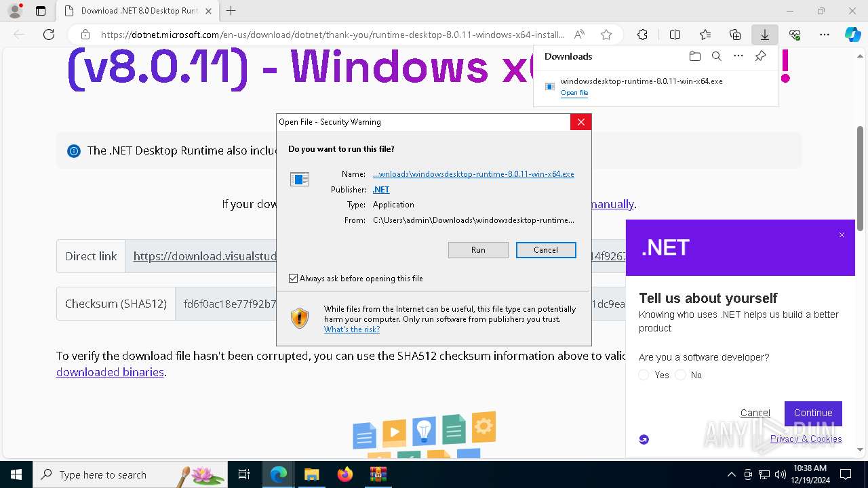Toggle the Downloads toolbar button

click(x=764, y=35)
